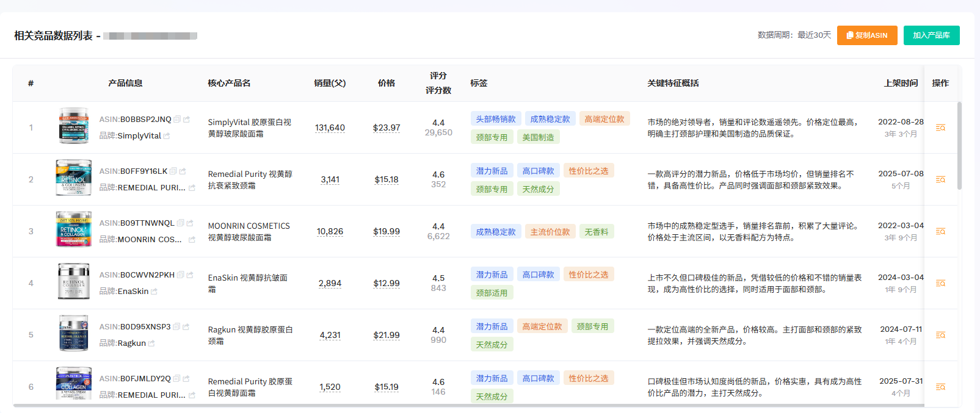Screen dimensions: 980x413
Task: Open external link icon for EnaSkin brand
Action: [x=154, y=292]
